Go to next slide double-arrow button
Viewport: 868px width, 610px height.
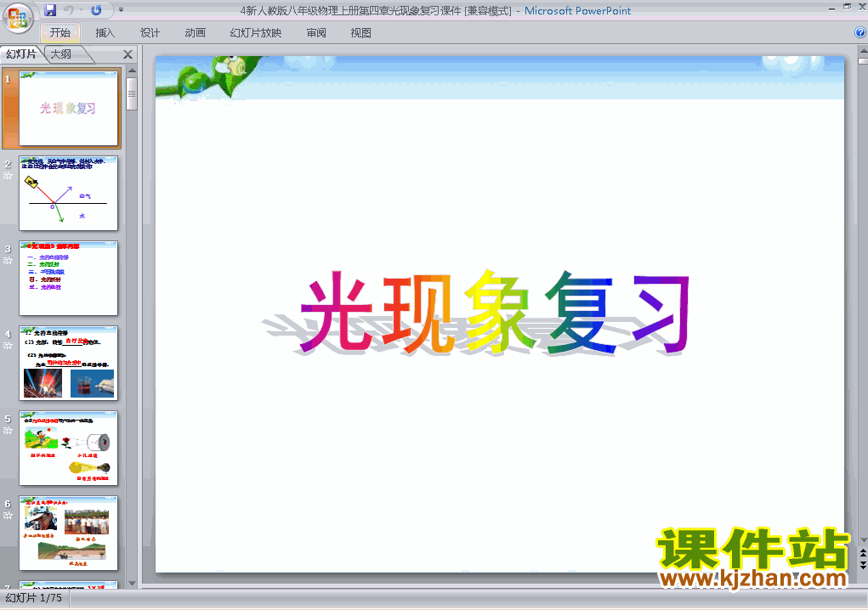pyautogui.click(x=863, y=565)
